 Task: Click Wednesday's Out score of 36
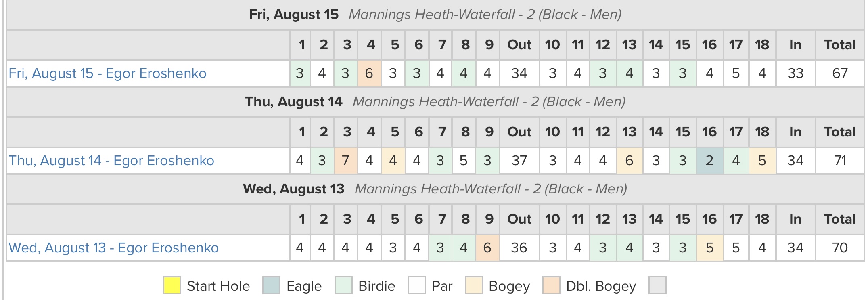tap(519, 248)
